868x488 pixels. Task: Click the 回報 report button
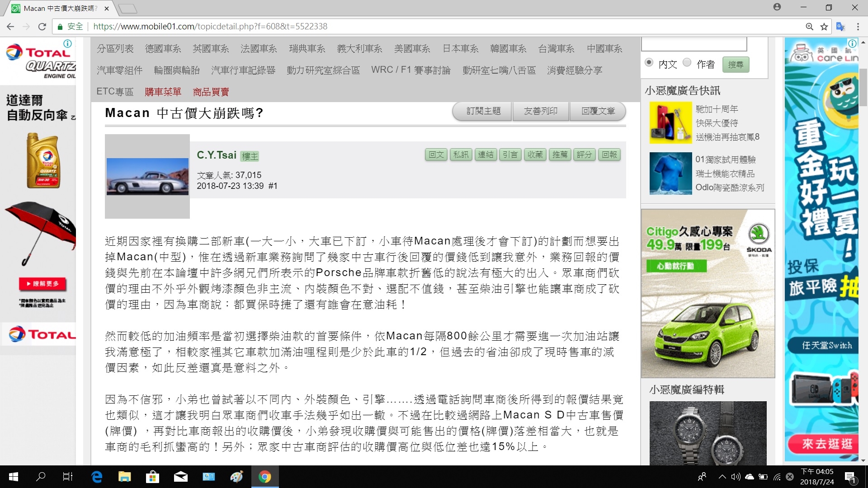click(x=609, y=155)
